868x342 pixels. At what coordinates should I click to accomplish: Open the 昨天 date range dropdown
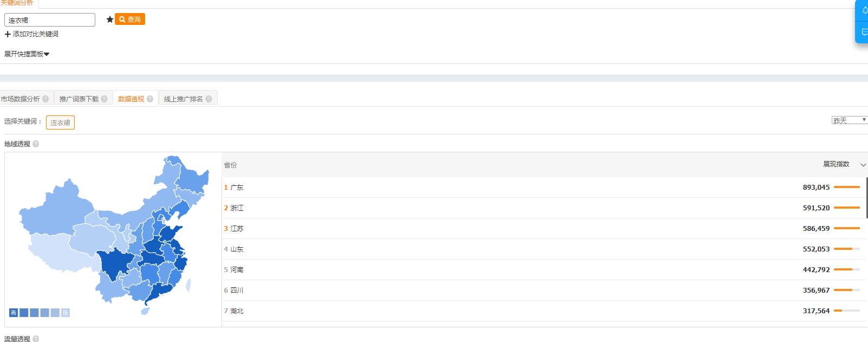point(849,120)
